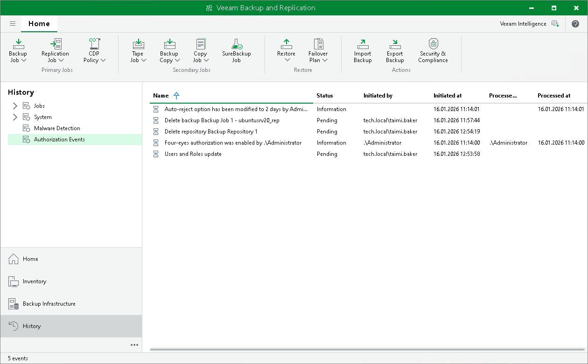Click hourglass icon of Delete repository row
Viewport: 588px width, 364px height.
tap(156, 132)
